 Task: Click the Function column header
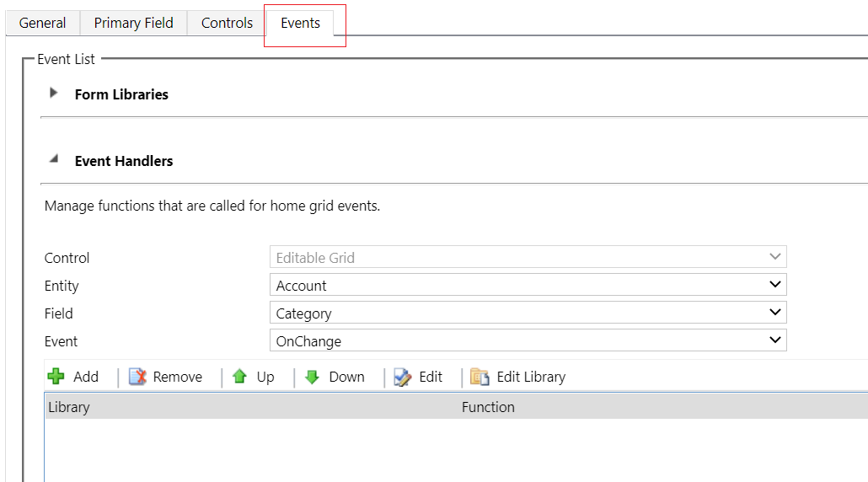[x=488, y=407]
